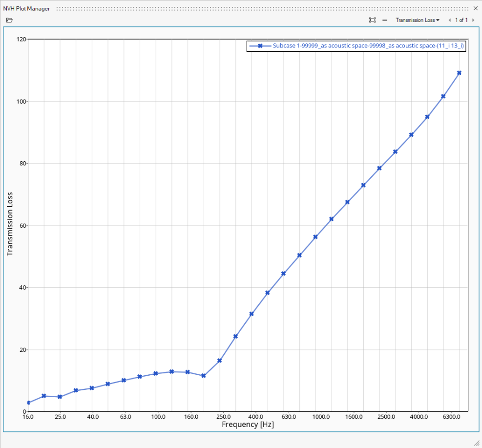Click the fit-to-window plot icon
482x448 pixels.
tap(373, 20)
